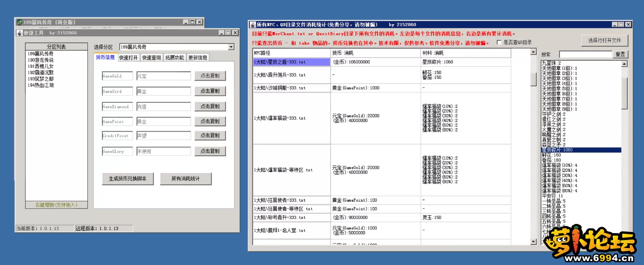This screenshot has width=644, height=265.
Task: Click the 189暴风传奇 window title icon
Action: coord(19,22)
